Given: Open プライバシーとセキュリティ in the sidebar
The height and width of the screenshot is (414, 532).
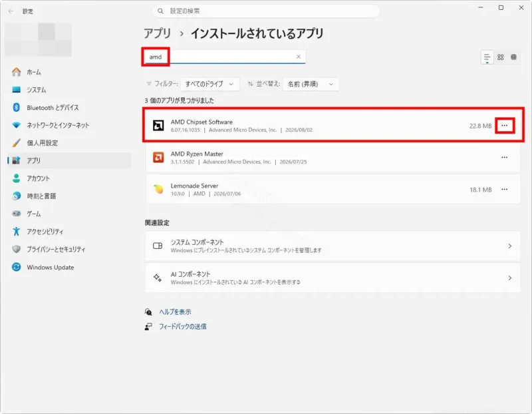Looking at the screenshot, I should tap(69, 249).
